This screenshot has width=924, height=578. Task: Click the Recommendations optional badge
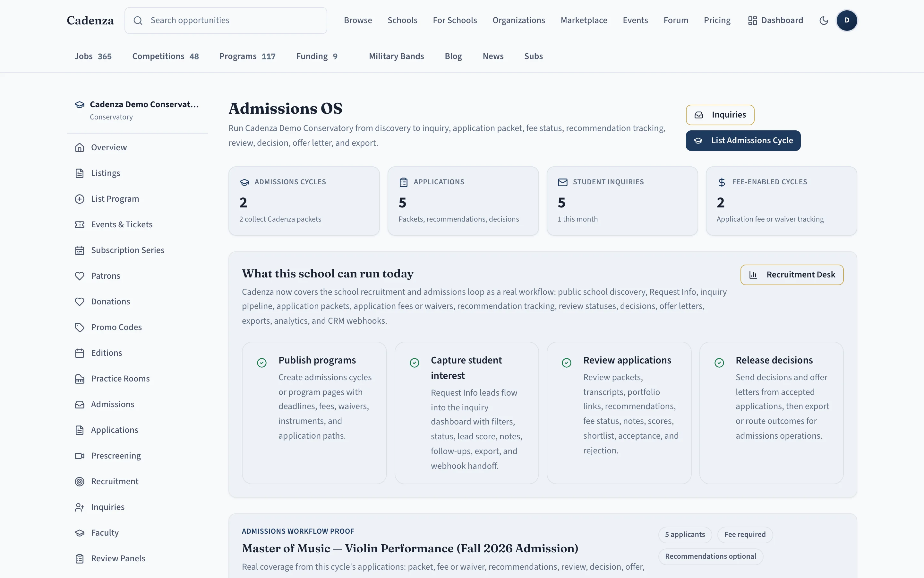click(711, 556)
